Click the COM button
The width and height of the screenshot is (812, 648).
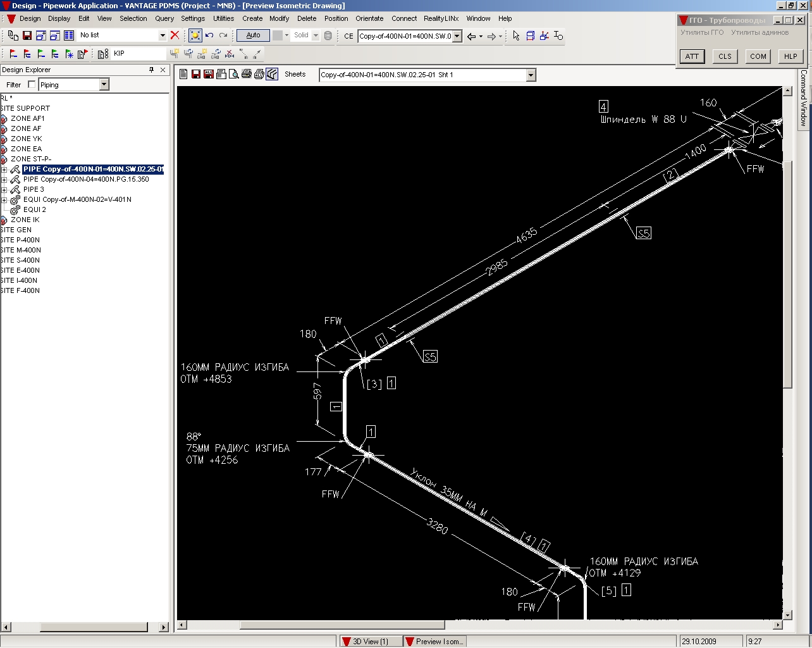[x=758, y=56]
